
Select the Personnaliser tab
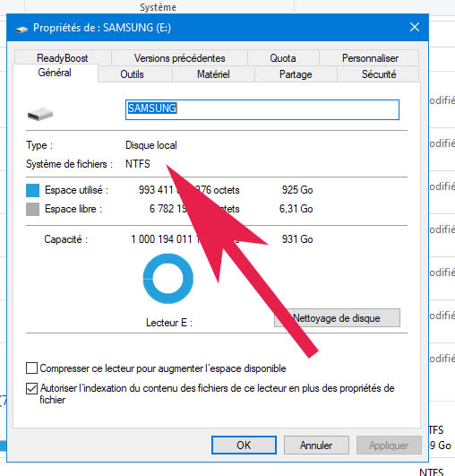pos(370,57)
